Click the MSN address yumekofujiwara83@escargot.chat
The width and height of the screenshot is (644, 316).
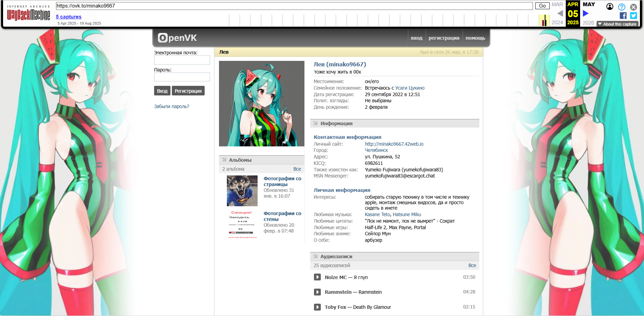400,176
